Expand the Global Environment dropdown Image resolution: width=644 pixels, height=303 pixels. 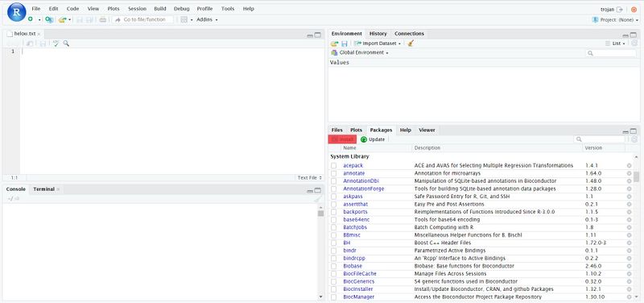pos(360,52)
